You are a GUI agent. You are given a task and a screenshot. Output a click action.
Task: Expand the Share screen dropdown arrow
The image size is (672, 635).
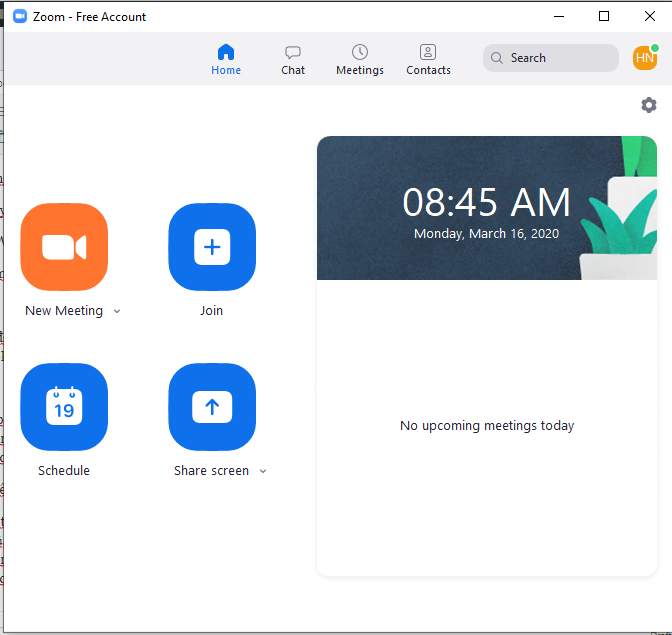click(263, 471)
